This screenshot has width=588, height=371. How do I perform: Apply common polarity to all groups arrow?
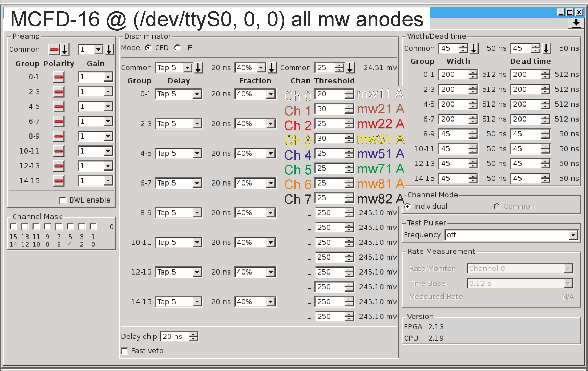[x=65, y=50]
